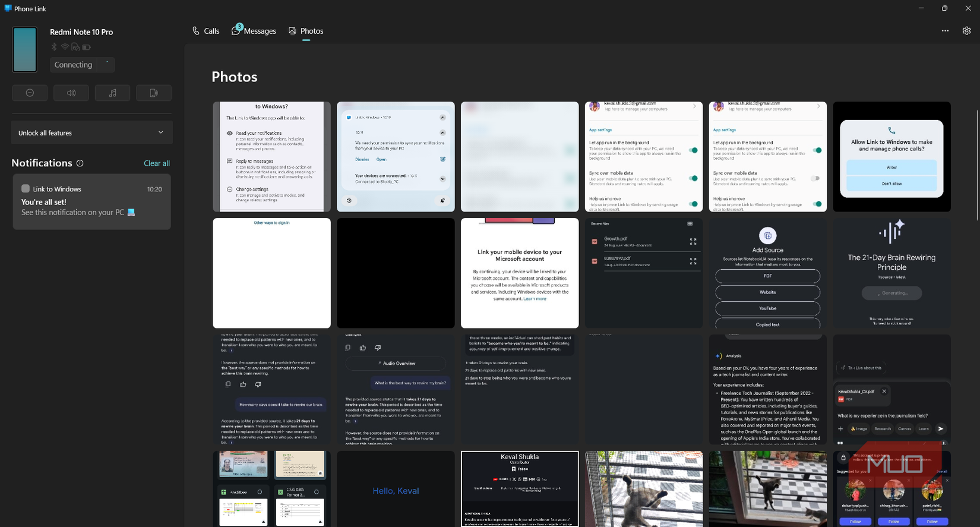Screen dimensions: 980x527
Task: Click the phone battery status icon
Action: tap(86, 47)
